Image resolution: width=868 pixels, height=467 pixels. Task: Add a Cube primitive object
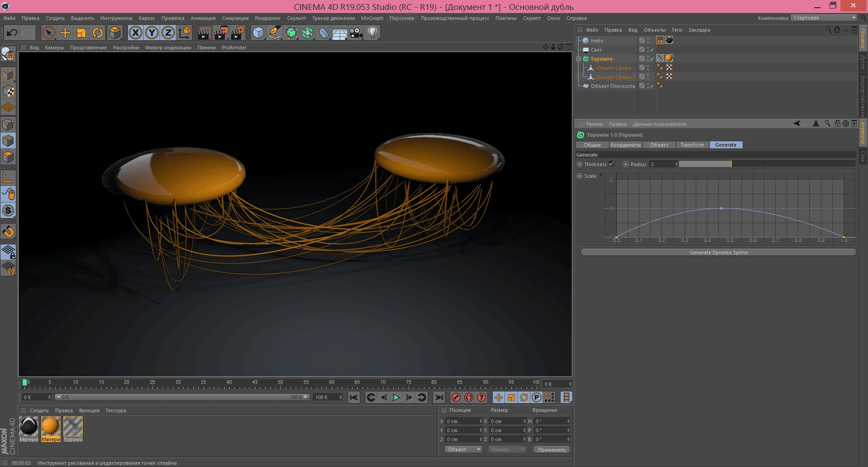point(258,33)
